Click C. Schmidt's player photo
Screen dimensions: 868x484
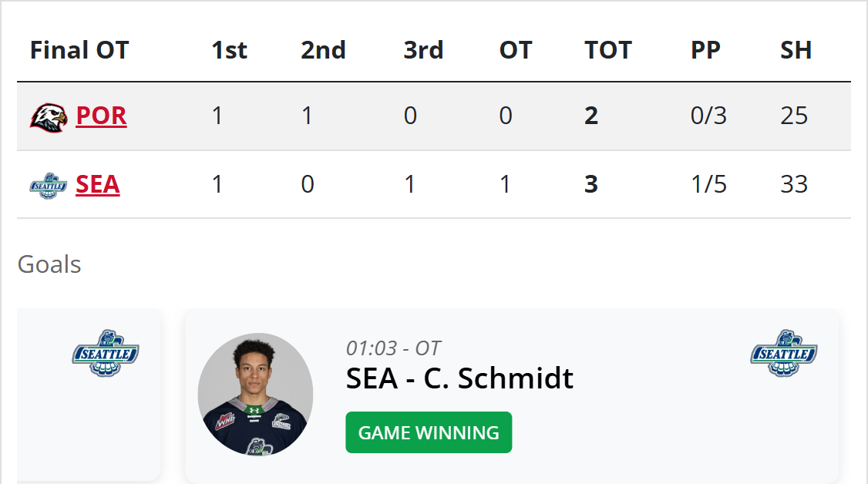[x=255, y=395]
